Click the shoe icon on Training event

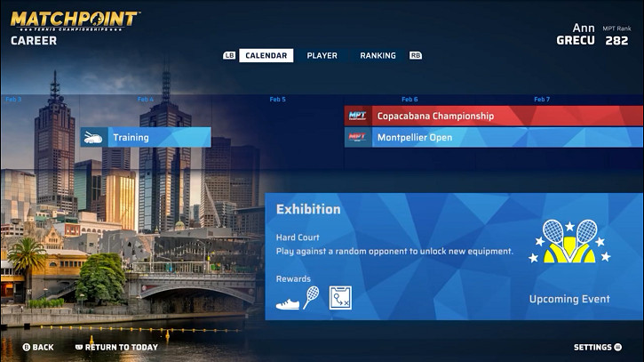click(x=94, y=138)
